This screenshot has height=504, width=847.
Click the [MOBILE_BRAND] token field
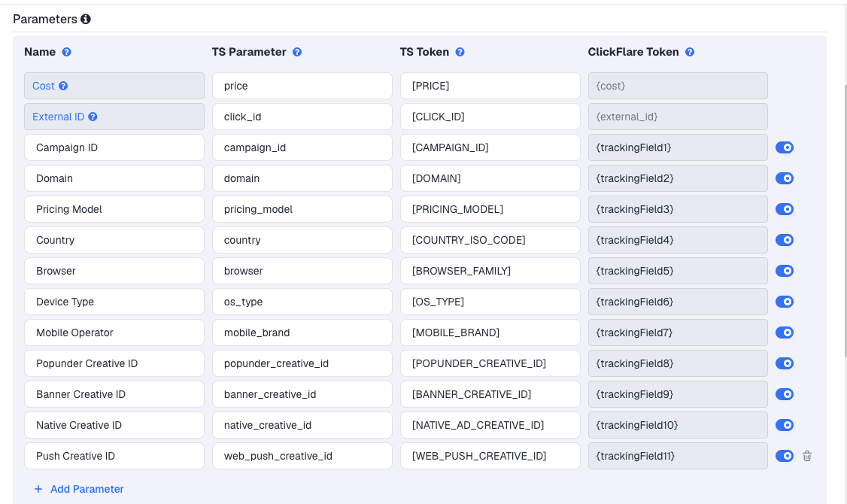(x=490, y=332)
